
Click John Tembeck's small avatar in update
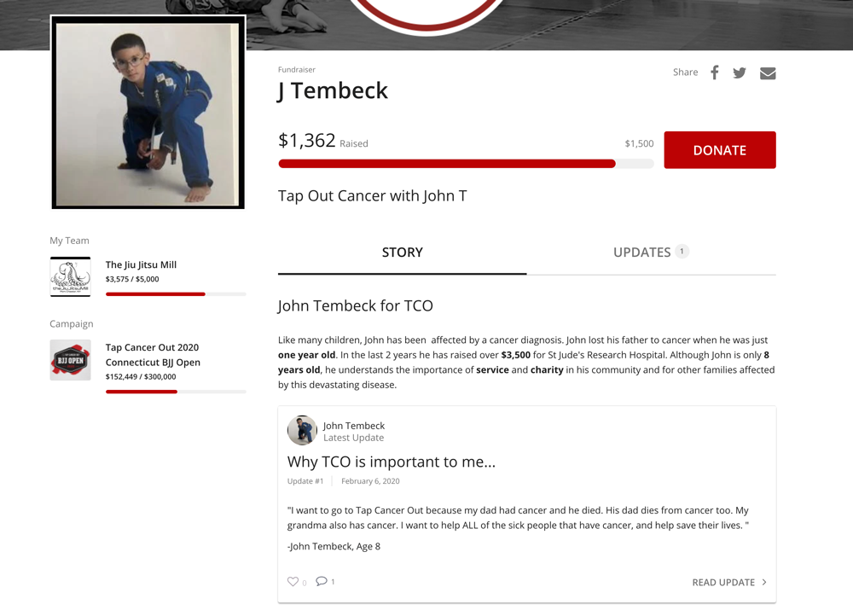pos(302,430)
